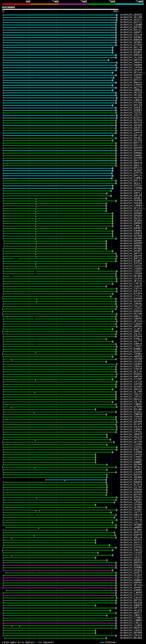
Task: Open hit UniRef100_C5X0J6
Action: [x=131, y=35]
